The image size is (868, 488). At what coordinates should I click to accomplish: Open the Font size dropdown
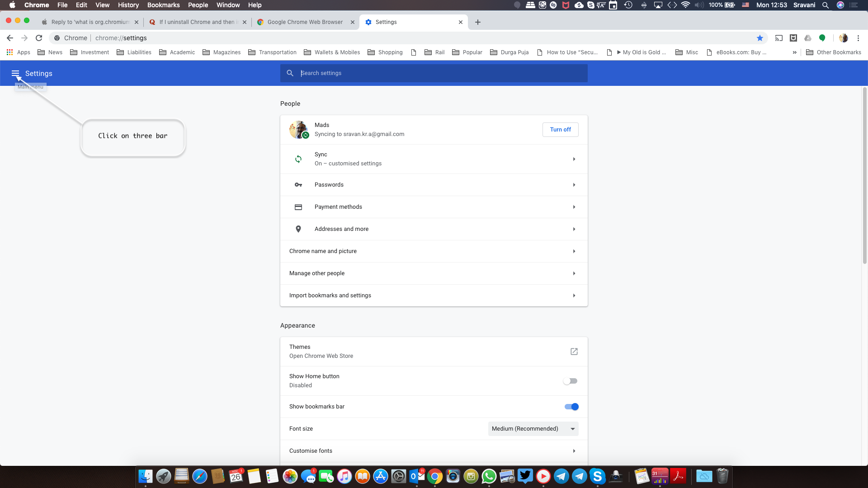533,428
